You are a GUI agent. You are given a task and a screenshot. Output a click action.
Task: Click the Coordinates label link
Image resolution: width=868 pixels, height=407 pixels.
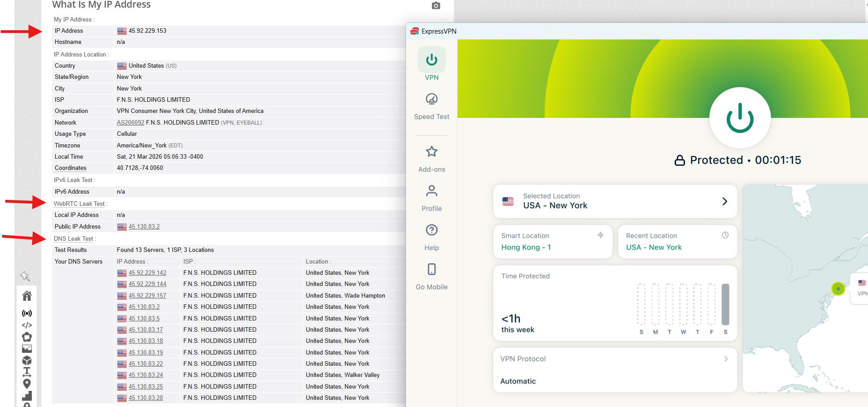(70, 168)
